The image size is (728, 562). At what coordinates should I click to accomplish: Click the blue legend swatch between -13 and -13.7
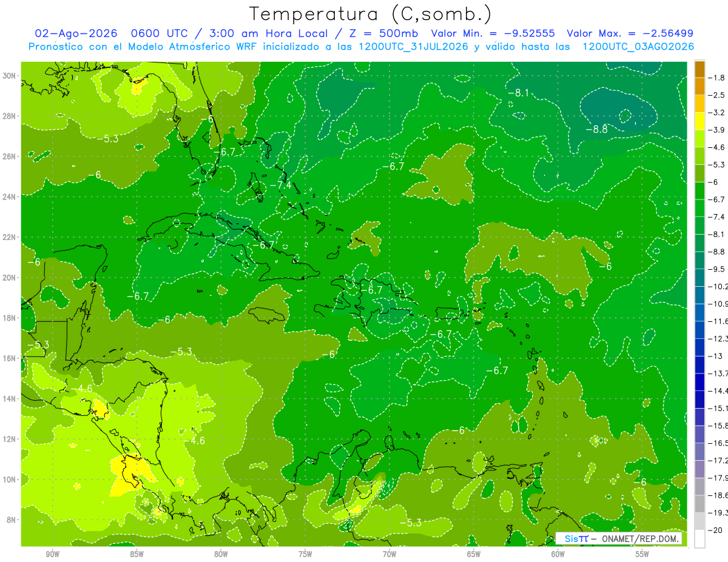(700, 364)
